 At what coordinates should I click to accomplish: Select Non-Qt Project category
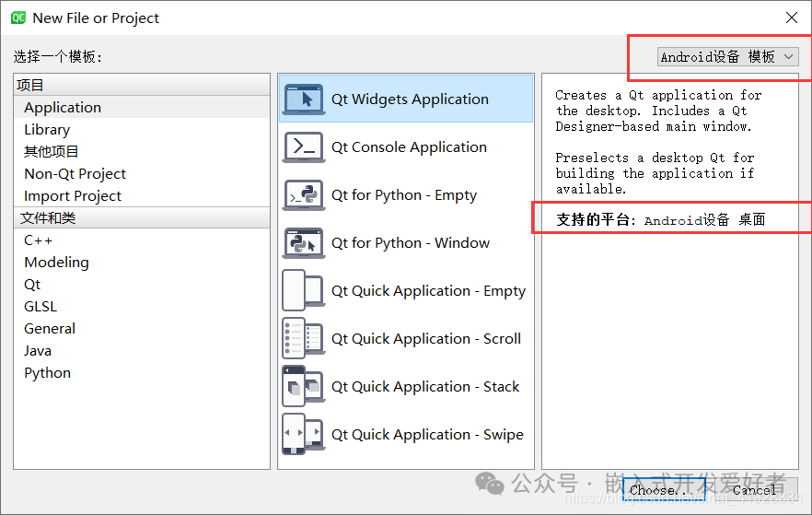point(142,173)
